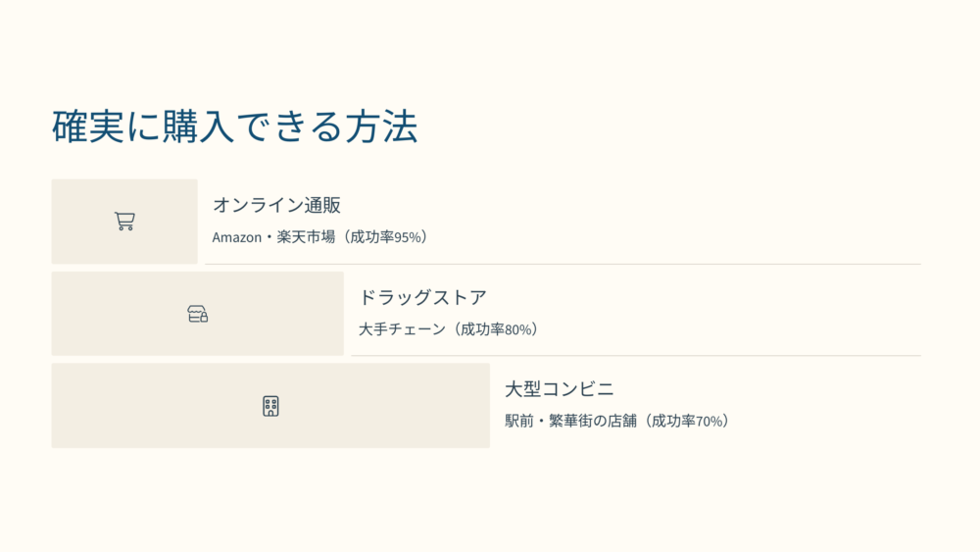The width and height of the screenshot is (980, 552).
Task: Click the divider line under オンライン通販 row
Action: coord(563,264)
